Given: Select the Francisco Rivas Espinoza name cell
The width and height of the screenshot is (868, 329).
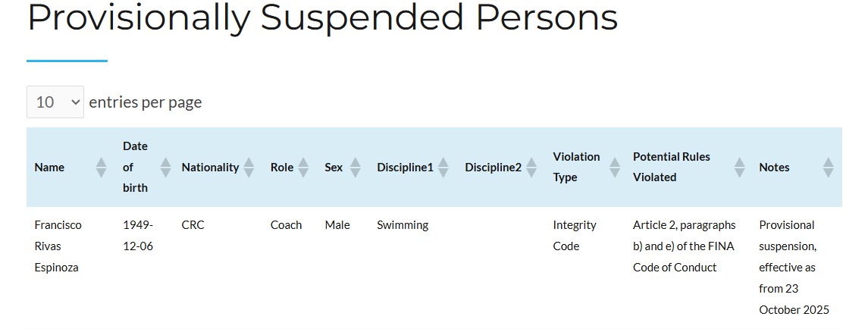Looking at the screenshot, I should [x=58, y=246].
